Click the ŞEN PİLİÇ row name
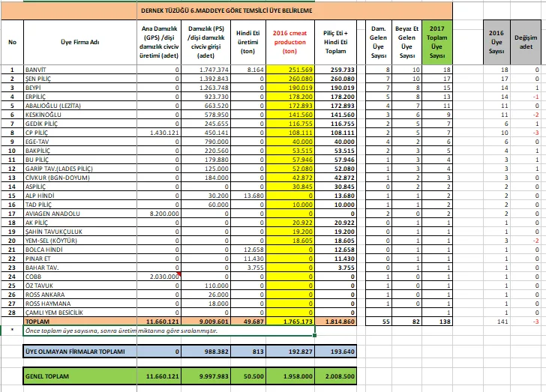The height and width of the screenshot is (392, 546). (80, 79)
